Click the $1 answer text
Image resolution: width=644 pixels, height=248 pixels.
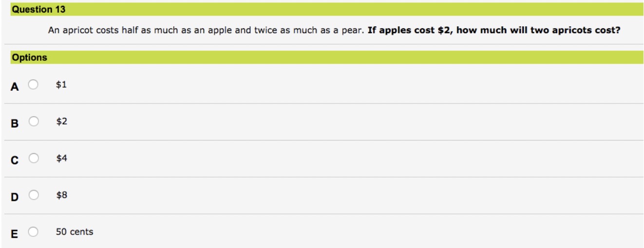[x=61, y=85]
